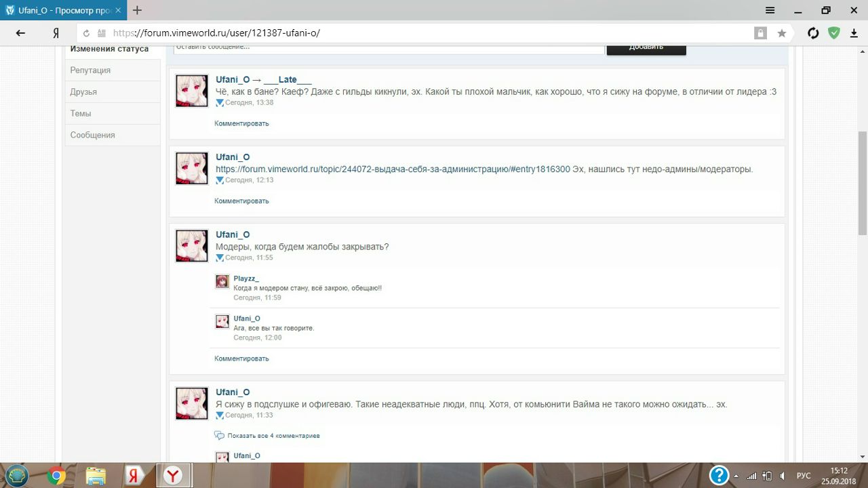This screenshot has width=868, height=488.
Task: Open the Yandex browser hamburger menu
Action: 770,10
